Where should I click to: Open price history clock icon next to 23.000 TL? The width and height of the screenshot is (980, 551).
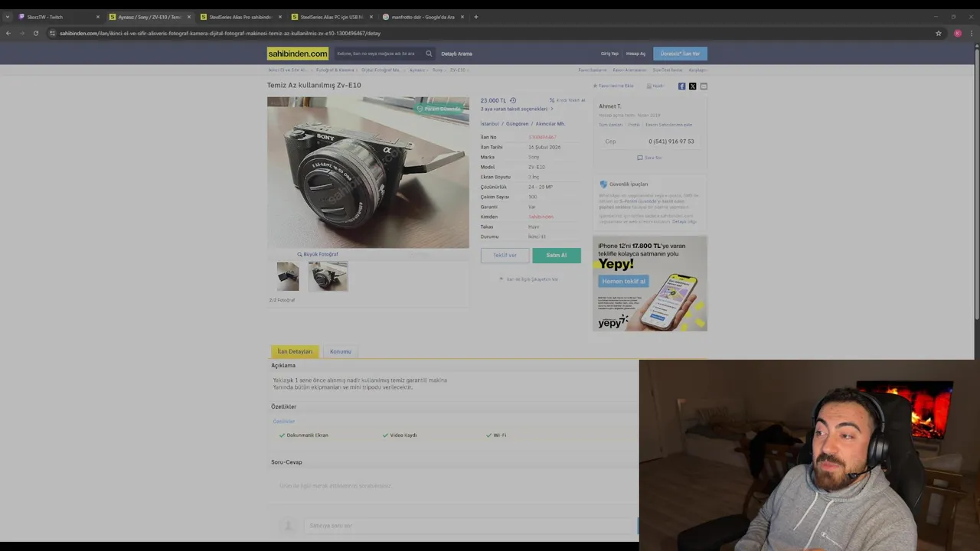513,100
